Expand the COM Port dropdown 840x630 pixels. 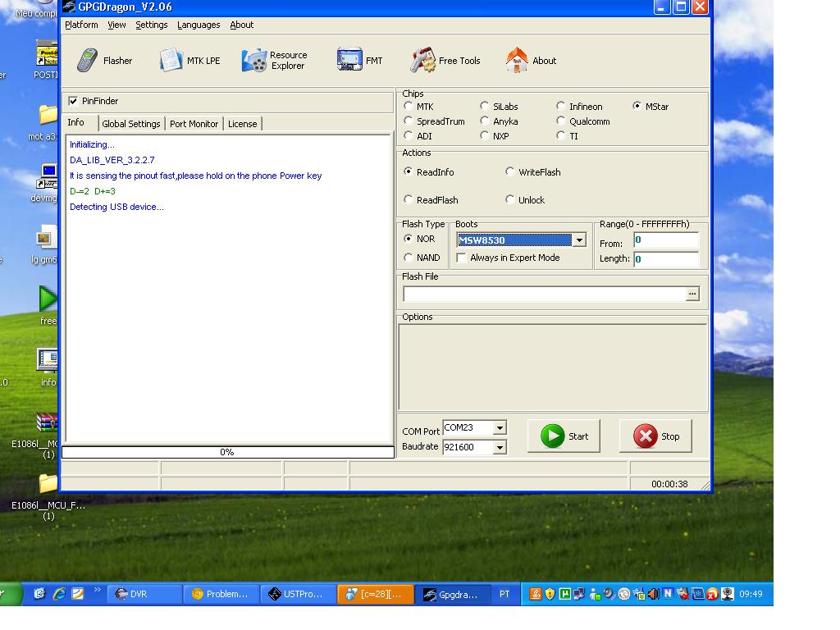point(500,427)
